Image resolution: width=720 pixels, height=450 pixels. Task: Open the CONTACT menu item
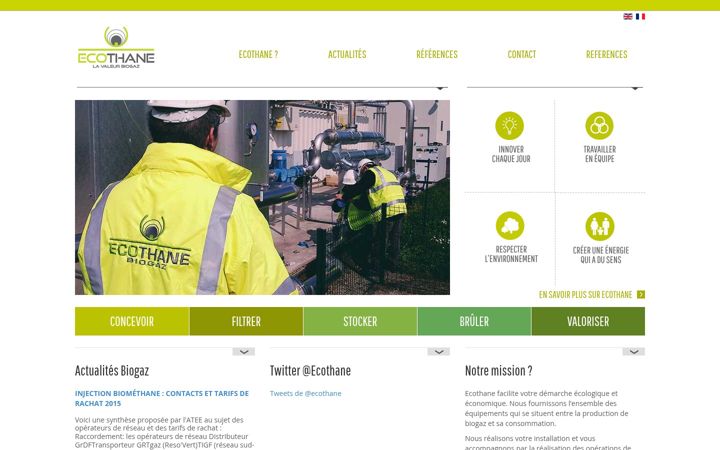click(x=522, y=54)
